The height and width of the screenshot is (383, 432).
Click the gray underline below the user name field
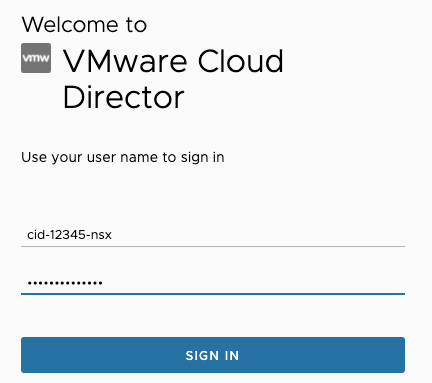click(x=213, y=246)
